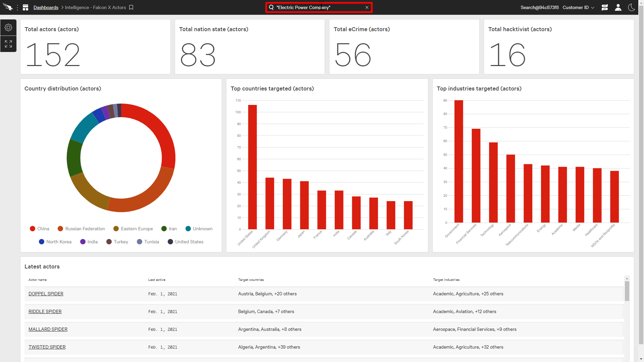
Task: Open the Customer ID dropdown
Action: click(578, 7)
